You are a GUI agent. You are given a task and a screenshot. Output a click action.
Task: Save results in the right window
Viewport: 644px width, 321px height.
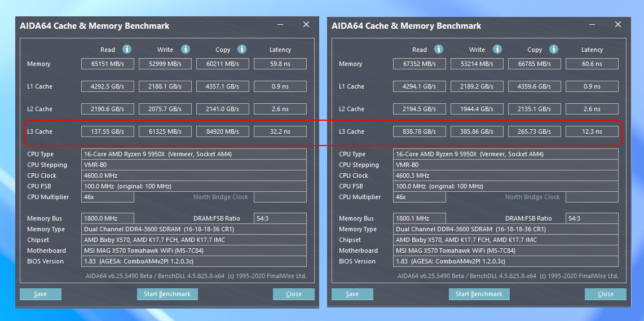coord(352,294)
